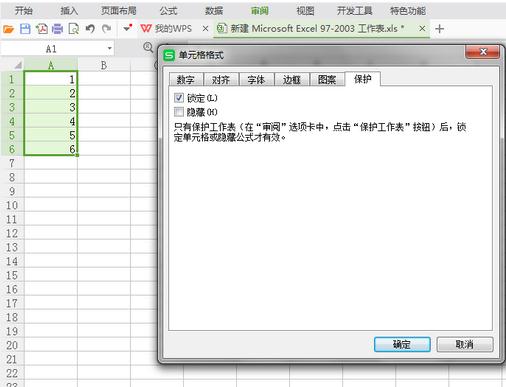This screenshot has height=387, width=506.
Task: Confirm with the 确定 button
Action: pyautogui.click(x=402, y=344)
